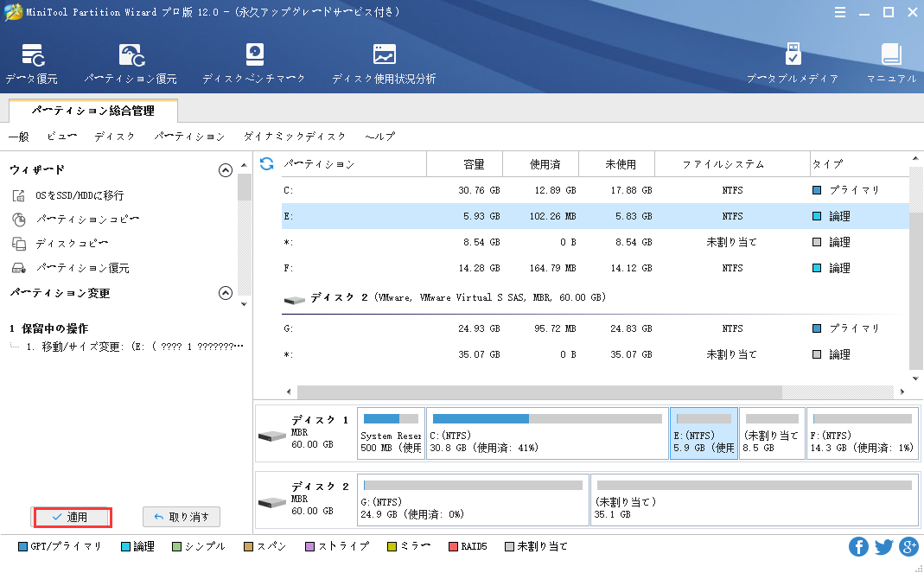This screenshot has height=573, width=924.
Task: Open the ダイナミックディスク menu
Action: click(295, 137)
